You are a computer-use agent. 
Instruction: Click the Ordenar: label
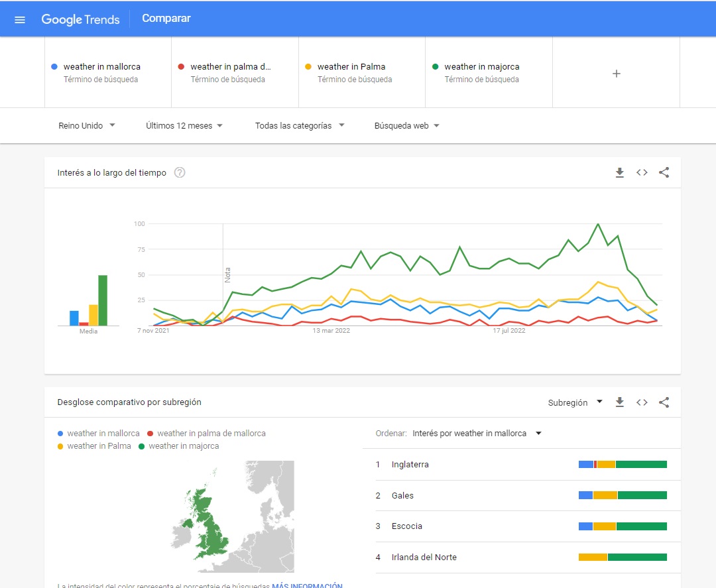[391, 434]
